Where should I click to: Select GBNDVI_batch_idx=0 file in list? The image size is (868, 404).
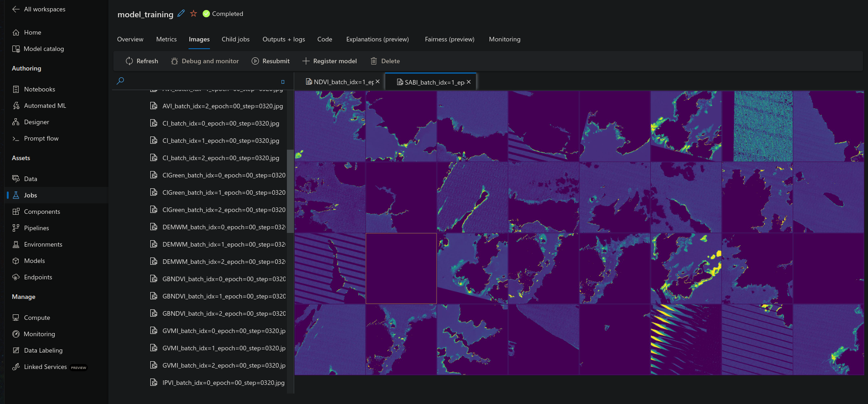click(218, 279)
